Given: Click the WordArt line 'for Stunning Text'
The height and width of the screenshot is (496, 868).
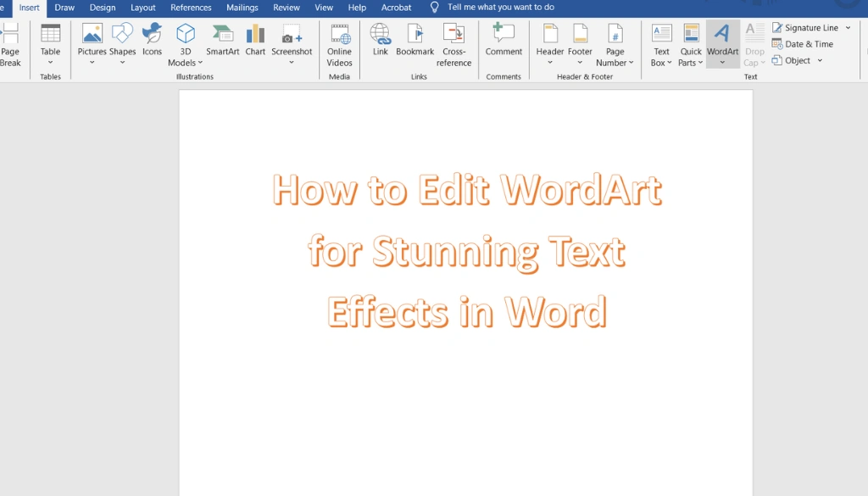Looking at the screenshot, I should 467,252.
